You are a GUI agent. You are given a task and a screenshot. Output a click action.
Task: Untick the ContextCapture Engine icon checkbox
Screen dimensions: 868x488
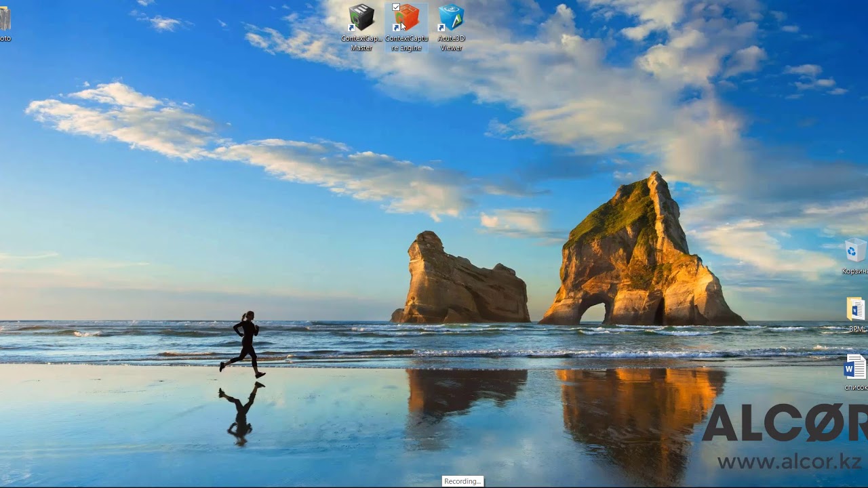pyautogui.click(x=396, y=7)
